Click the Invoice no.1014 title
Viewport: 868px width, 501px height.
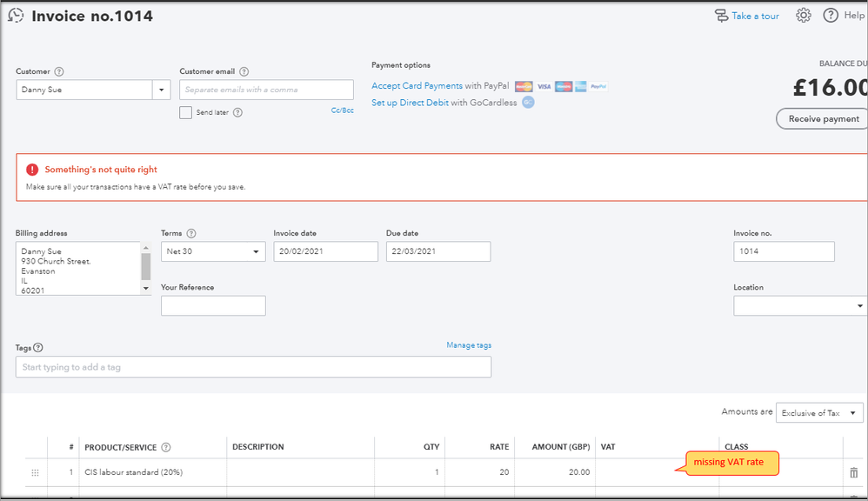pos(92,16)
